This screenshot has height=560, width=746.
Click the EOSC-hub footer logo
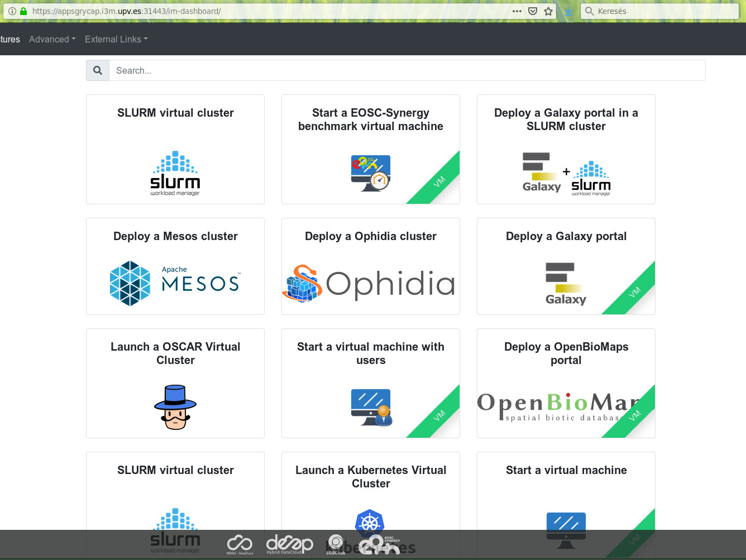[336, 544]
